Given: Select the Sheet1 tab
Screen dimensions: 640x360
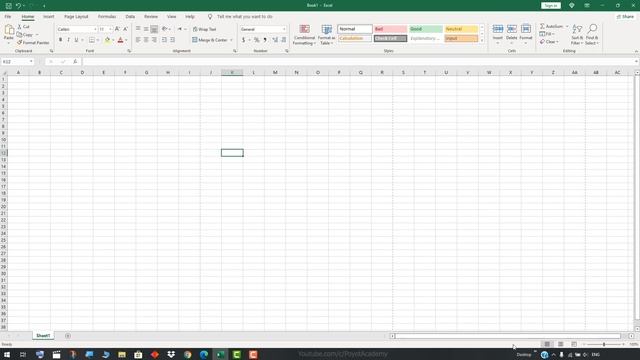Looking at the screenshot, I should point(43,336).
